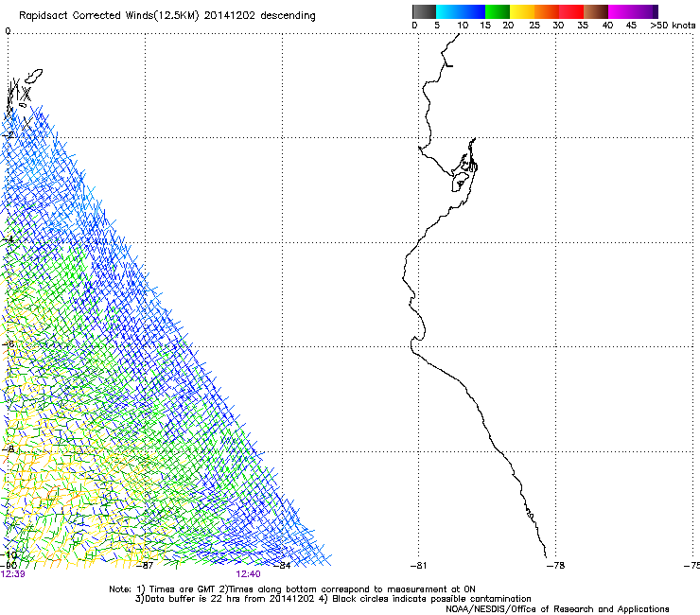The image size is (700, 615).
Task: Click the yellow 20-25 knots color segment
Action: click(522, 11)
